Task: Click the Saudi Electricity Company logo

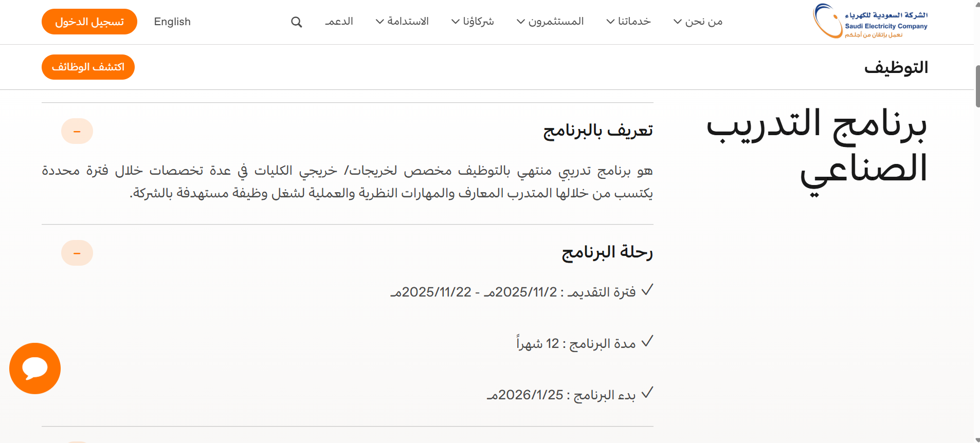Action: click(870, 22)
